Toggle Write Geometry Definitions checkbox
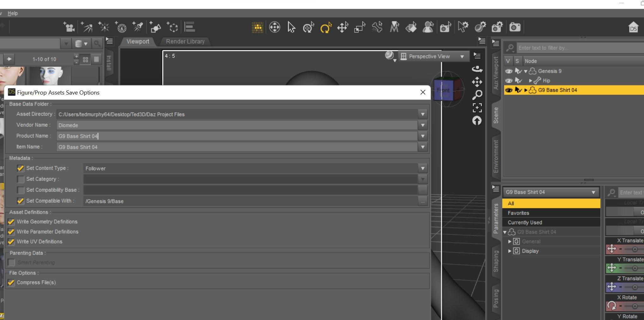Screen dimensions: 644x320 (x=11, y=222)
